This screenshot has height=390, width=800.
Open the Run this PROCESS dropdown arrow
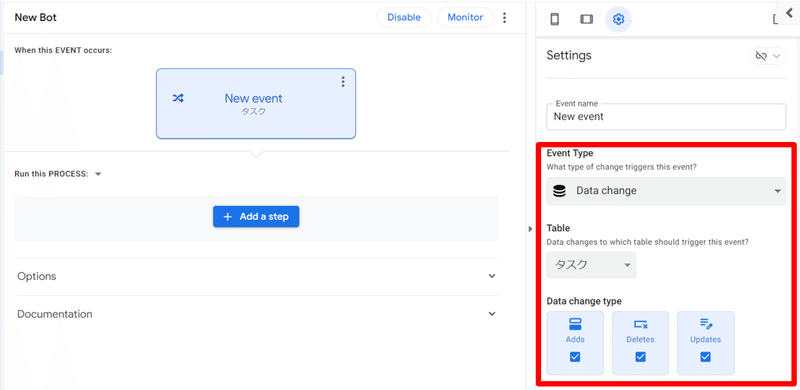click(98, 174)
